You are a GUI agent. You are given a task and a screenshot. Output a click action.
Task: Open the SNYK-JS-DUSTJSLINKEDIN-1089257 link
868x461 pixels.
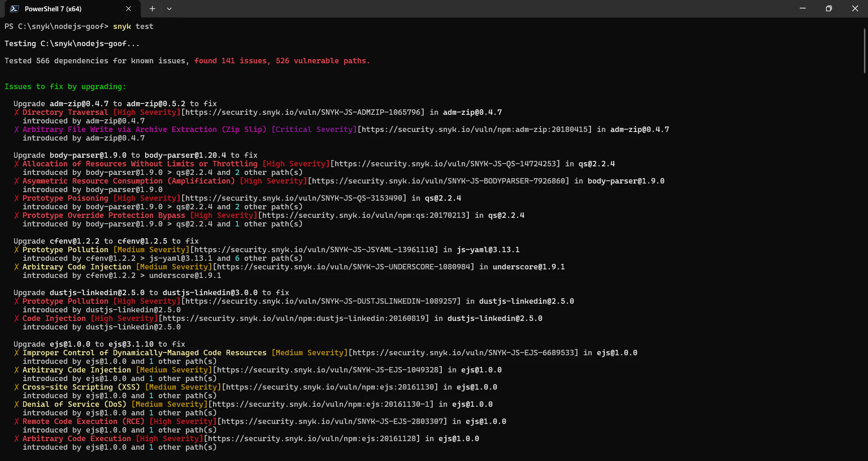tap(321, 301)
